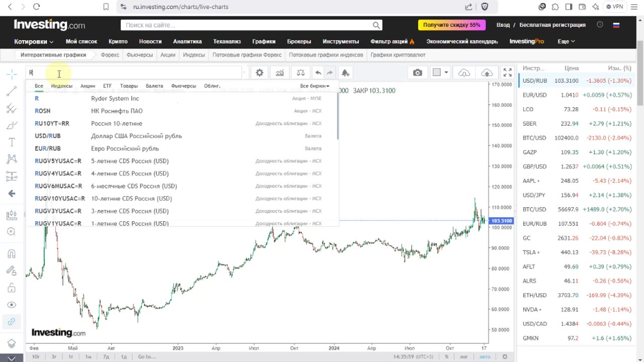Click the symbol search input field
This screenshot has width=644, height=362.
tap(135, 73)
